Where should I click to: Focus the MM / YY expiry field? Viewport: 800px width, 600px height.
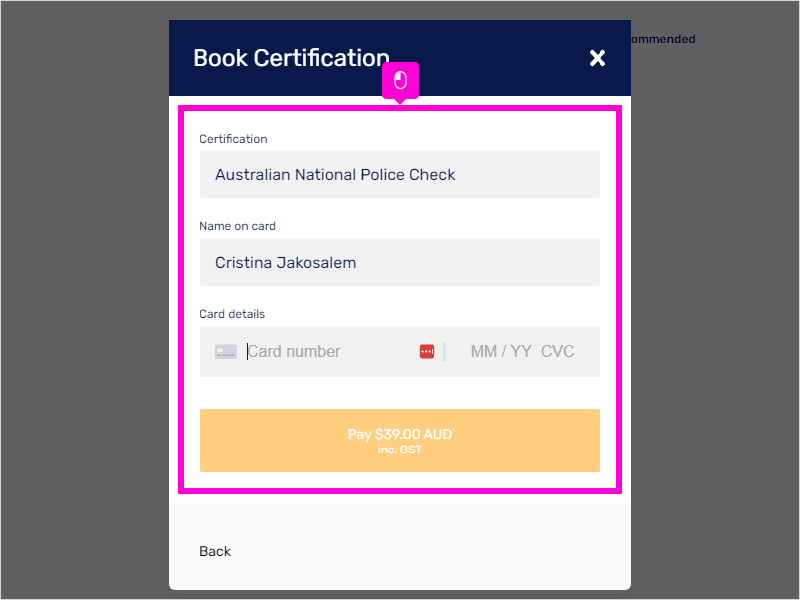[501, 352]
